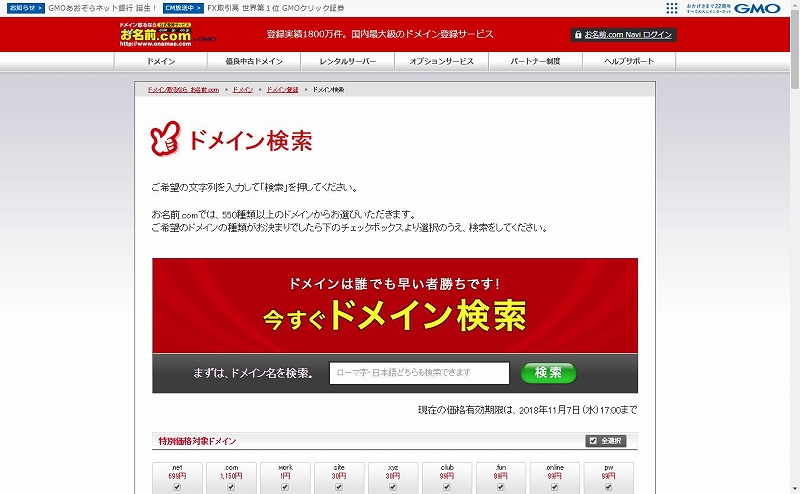Screen dimensions: 800x494
Task: Click the ドメイン breadcrumb link
Action: [243, 90]
